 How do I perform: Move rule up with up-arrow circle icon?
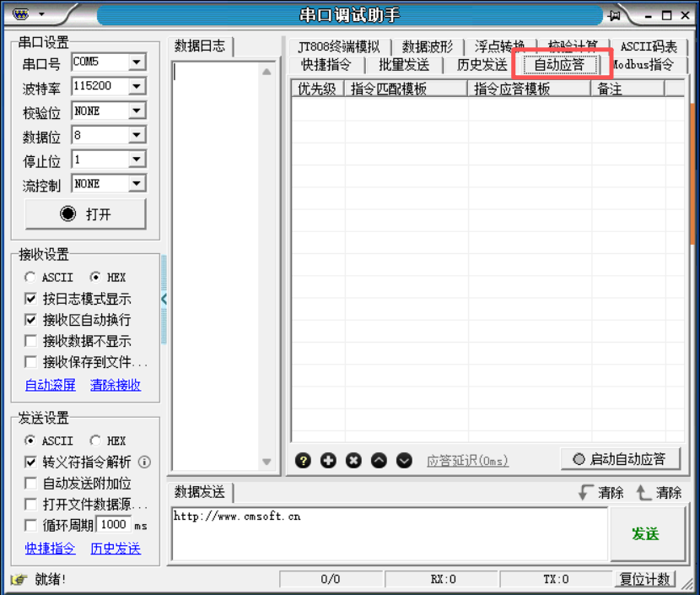[379, 461]
